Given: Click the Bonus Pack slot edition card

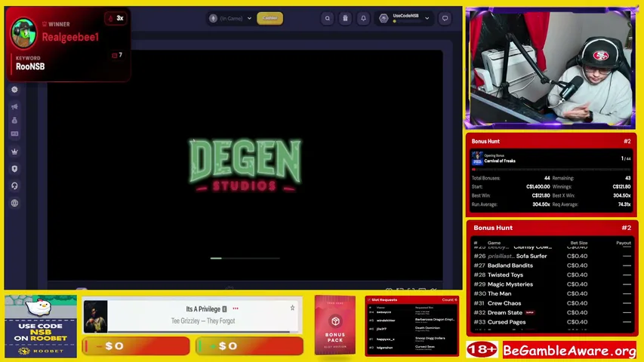Looking at the screenshot, I should 335,324.
